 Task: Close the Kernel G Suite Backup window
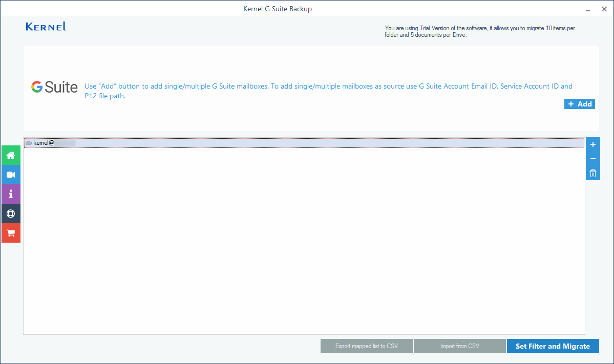tap(604, 9)
